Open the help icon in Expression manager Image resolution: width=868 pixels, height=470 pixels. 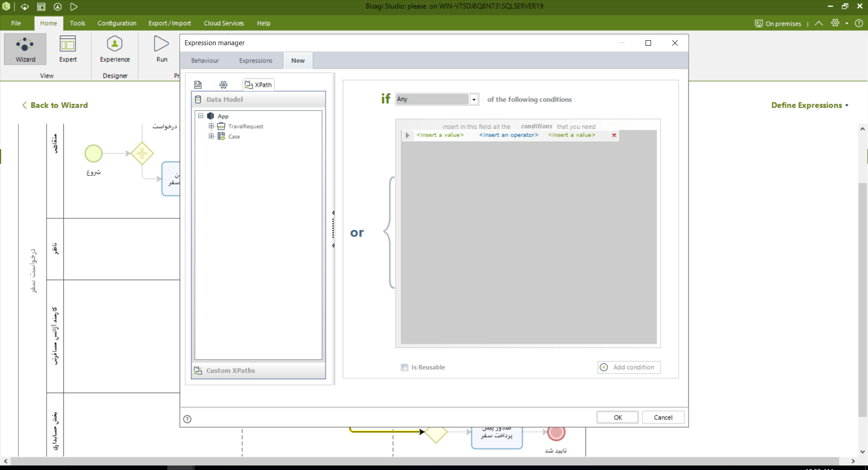point(187,419)
